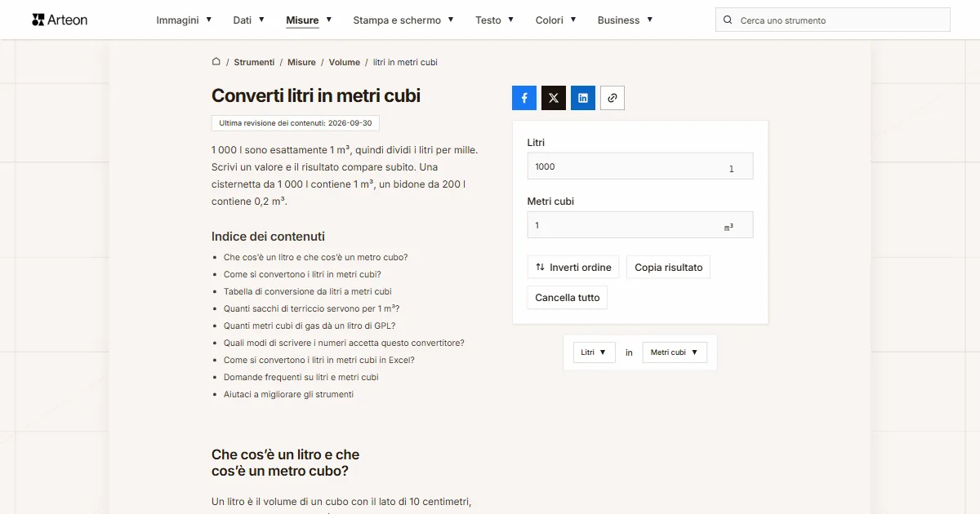Jump to 'Come si convertono i litri in metri cubi?'
The width and height of the screenshot is (980, 514).
[302, 274]
